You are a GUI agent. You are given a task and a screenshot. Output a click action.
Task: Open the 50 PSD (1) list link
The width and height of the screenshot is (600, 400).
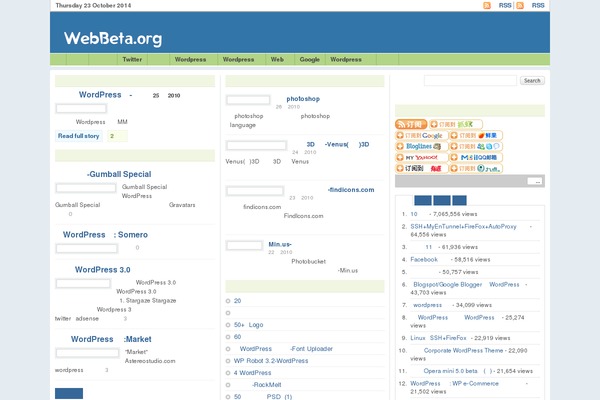[x=263, y=397]
